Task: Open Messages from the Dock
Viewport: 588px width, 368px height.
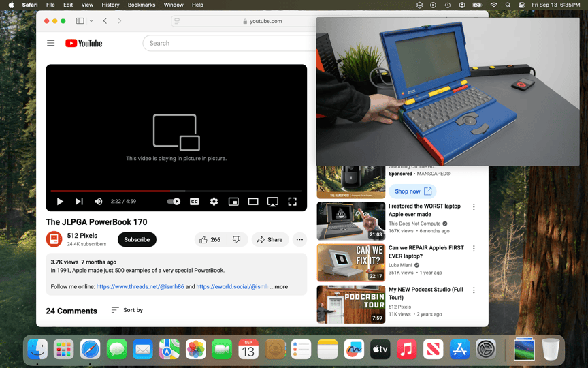Action: tap(116, 349)
